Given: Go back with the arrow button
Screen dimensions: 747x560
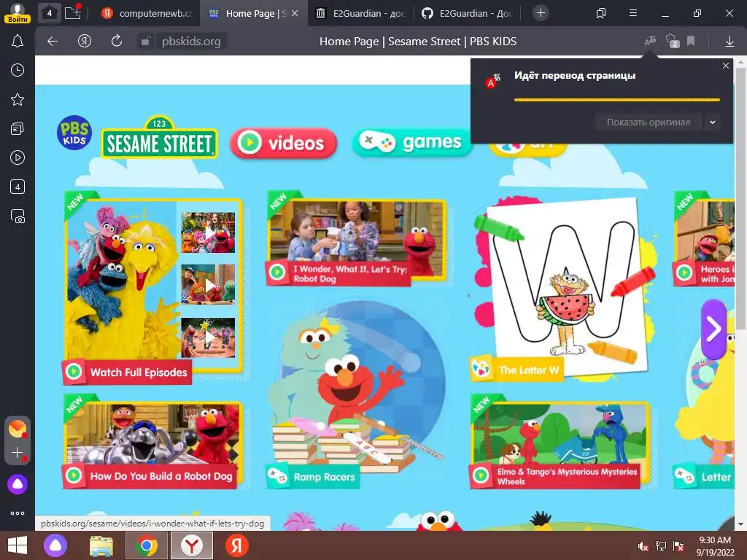Looking at the screenshot, I should pyautogui.click(x=53, y=42).
